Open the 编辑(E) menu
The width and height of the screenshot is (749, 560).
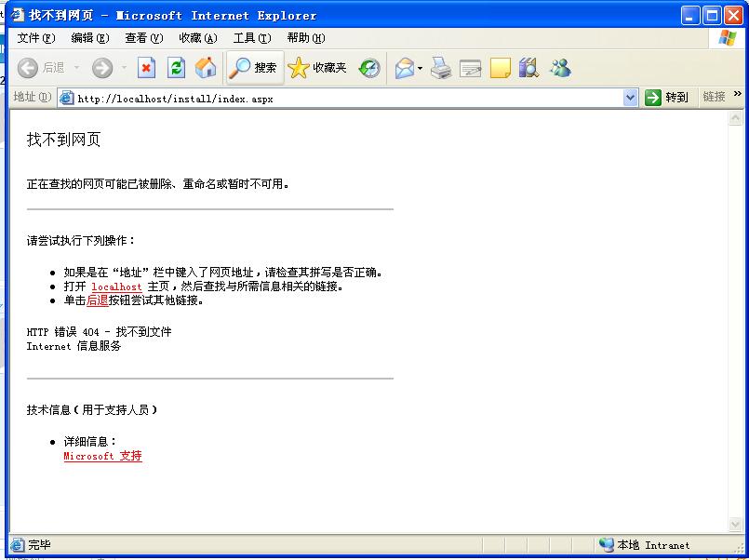pyautogui.click(x=90, y=38)
